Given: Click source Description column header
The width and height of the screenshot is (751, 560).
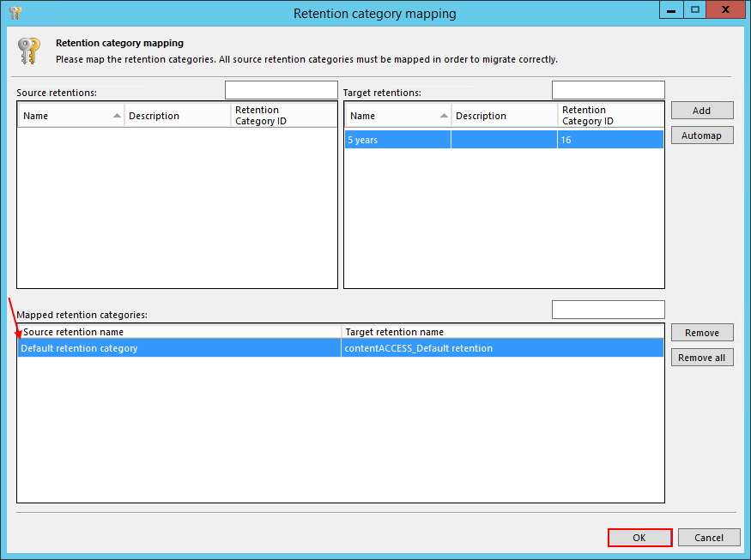Looking at the screenshot, I should pyautogui.click(x=178, y=116).
